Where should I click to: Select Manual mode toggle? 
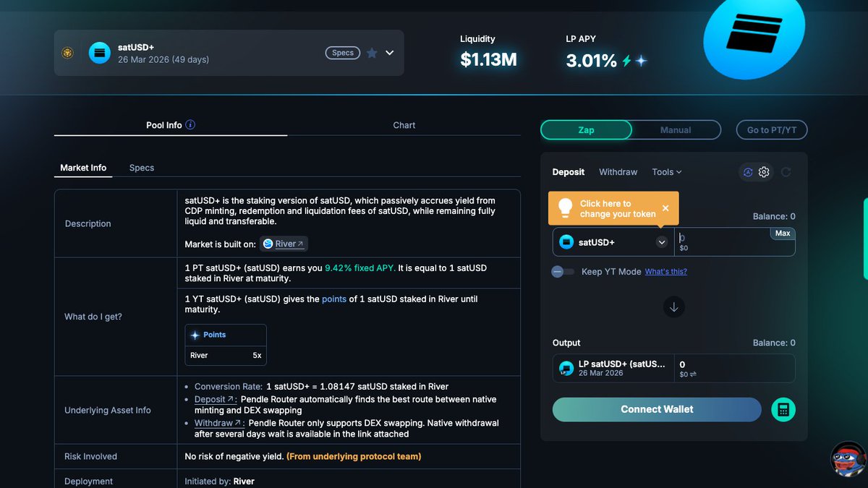(676, 130)
